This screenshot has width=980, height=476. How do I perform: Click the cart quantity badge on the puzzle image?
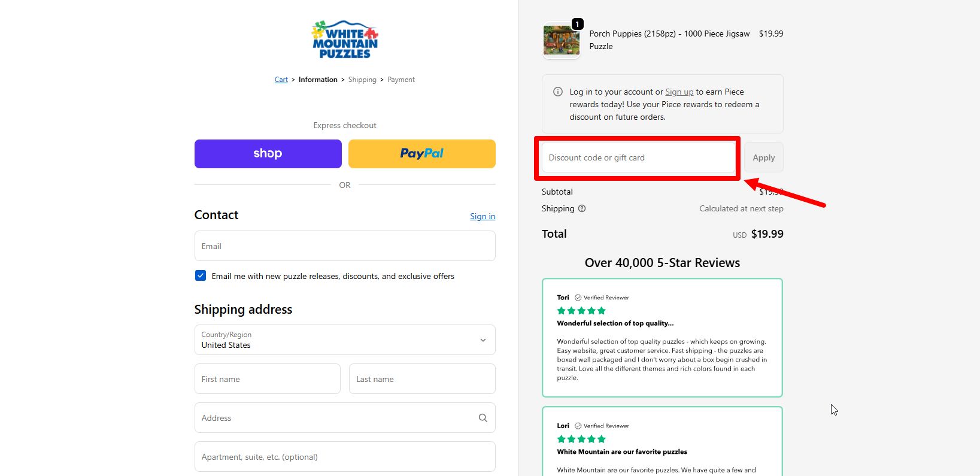(577, 24)
